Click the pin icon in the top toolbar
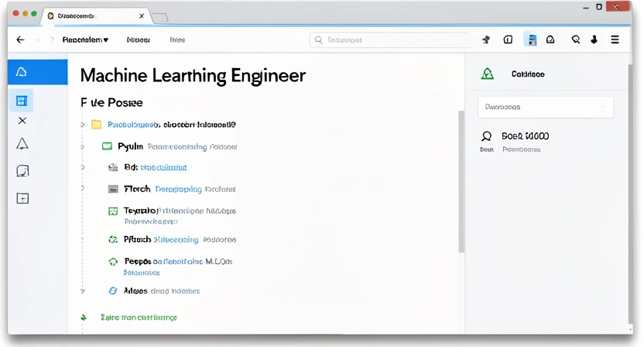The width and height of the screenshot is (644, 347). [486, 40]
